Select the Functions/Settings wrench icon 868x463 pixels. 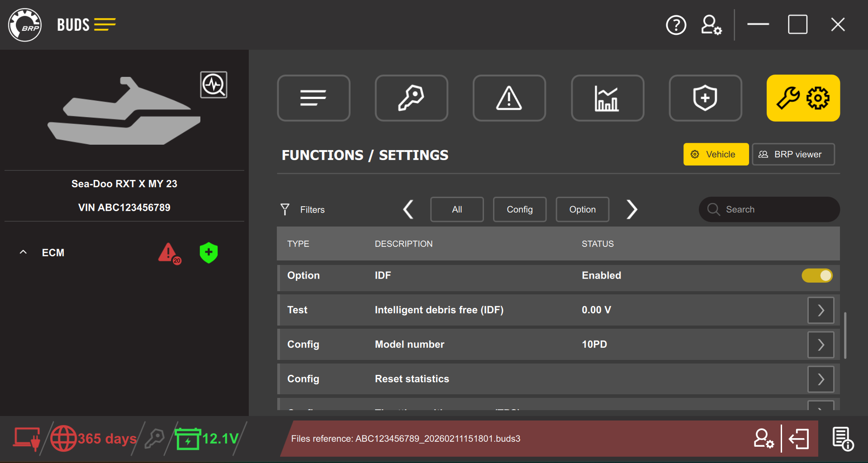click(x=803, y=98)
